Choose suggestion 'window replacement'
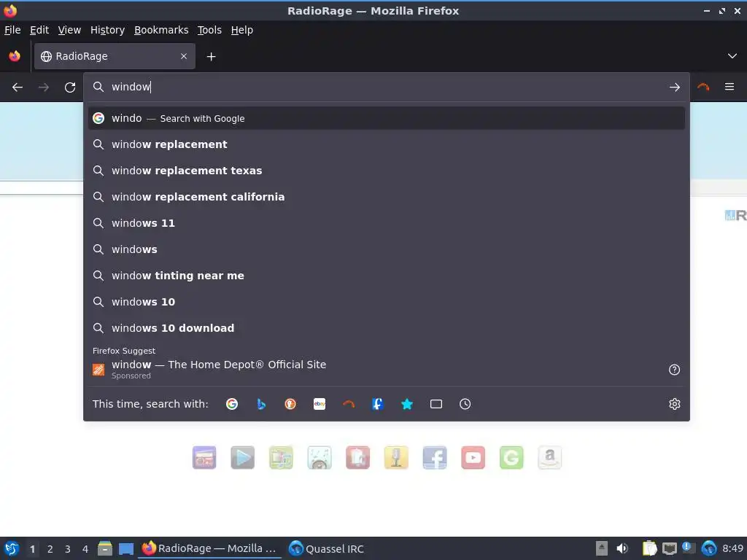 point(387,144)
